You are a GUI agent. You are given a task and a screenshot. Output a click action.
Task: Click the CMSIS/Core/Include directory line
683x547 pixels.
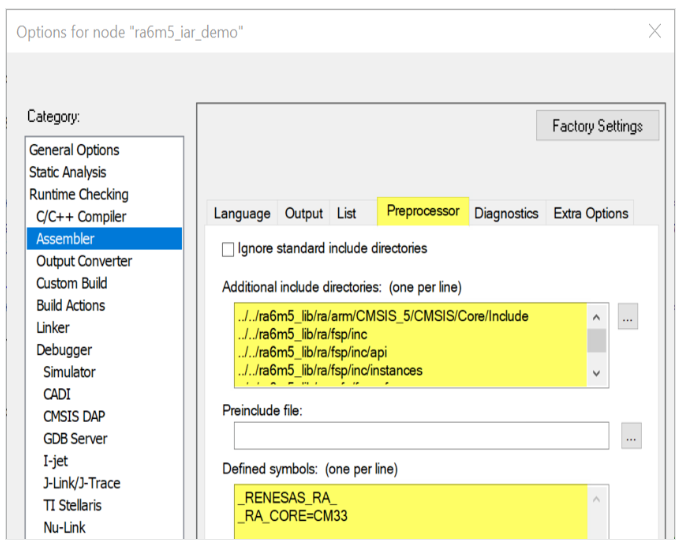pos(383,316)
